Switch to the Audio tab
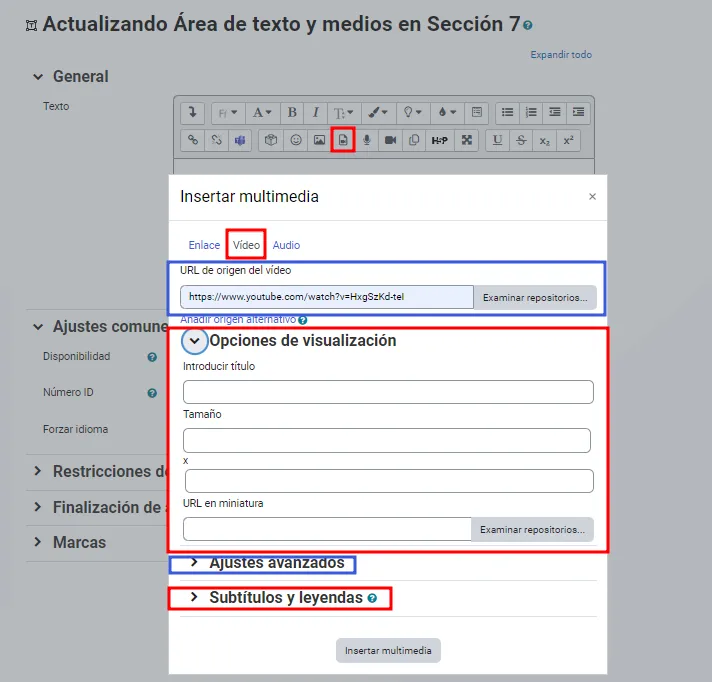The image size is (712, 682). click(286, 245)
